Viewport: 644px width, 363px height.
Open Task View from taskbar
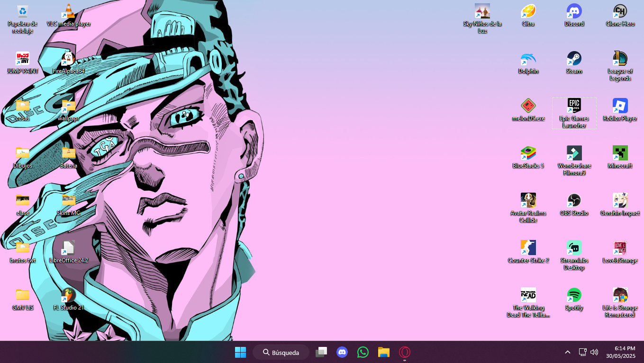point(322,352)
